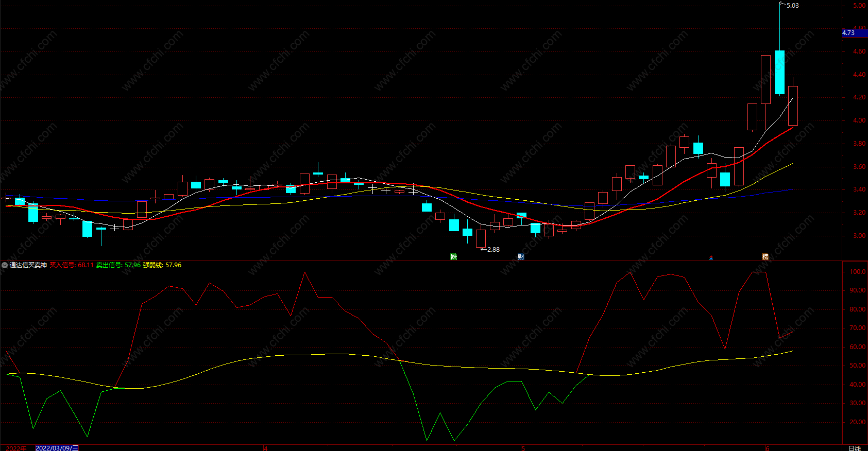Screen dimensions: 868x451
Task: Click the 2022年 year label
Action: [16, 448]
